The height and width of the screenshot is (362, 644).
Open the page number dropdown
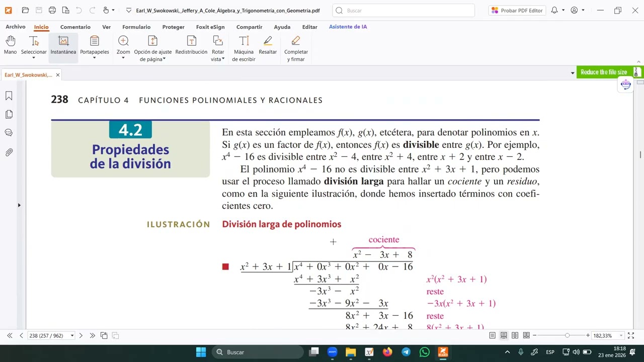coord(72,335)
